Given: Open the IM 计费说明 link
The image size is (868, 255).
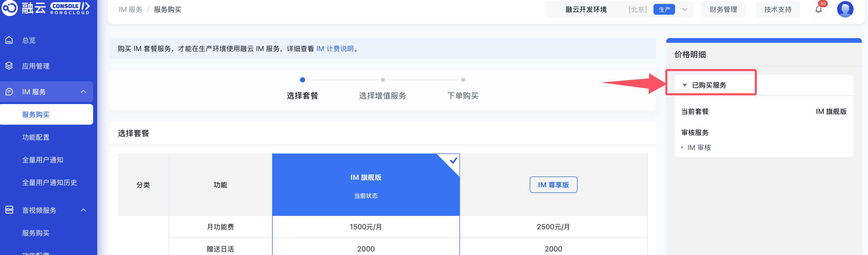Looking at the screenshot, I should pyautogui.click(x=335, y=49).
